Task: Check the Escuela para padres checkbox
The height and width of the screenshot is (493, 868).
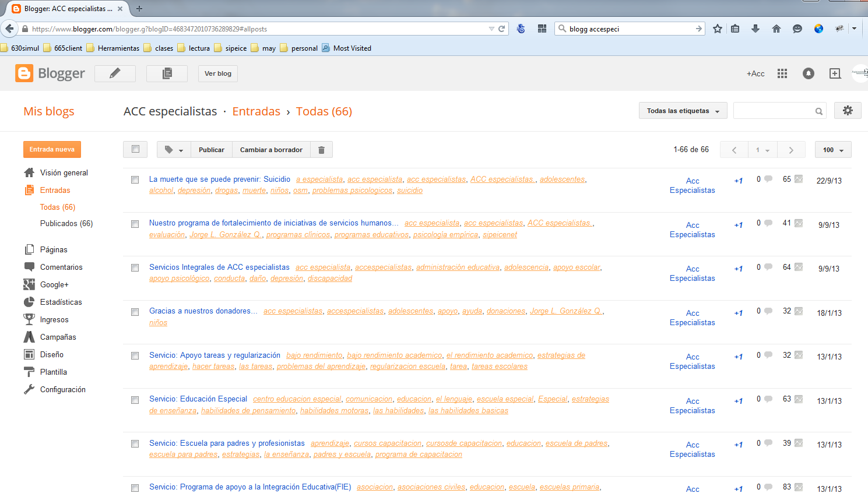Action: [x=135, y=444]
